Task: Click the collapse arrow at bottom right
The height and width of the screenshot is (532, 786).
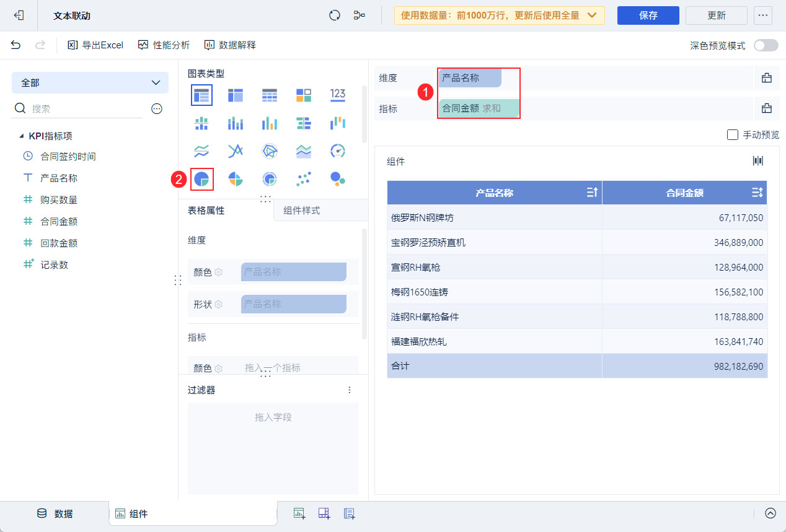Action: click(771, 513)
